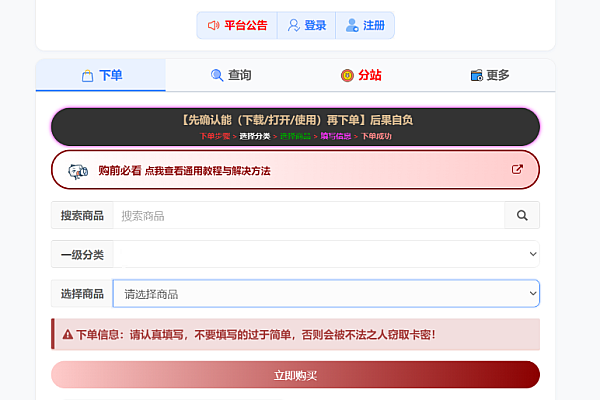Click the warning triangle icon in 下单信息 alert

click(x=68, y=335)
